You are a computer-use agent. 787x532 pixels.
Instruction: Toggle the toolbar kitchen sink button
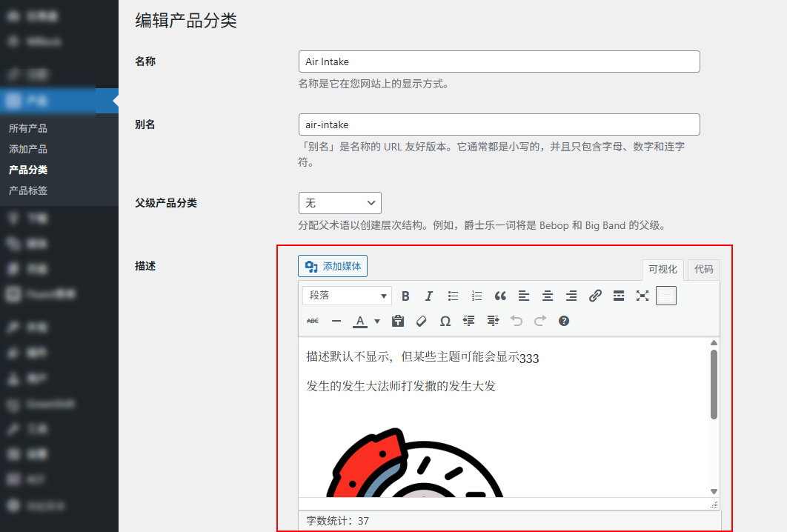[x=666, y=296]
